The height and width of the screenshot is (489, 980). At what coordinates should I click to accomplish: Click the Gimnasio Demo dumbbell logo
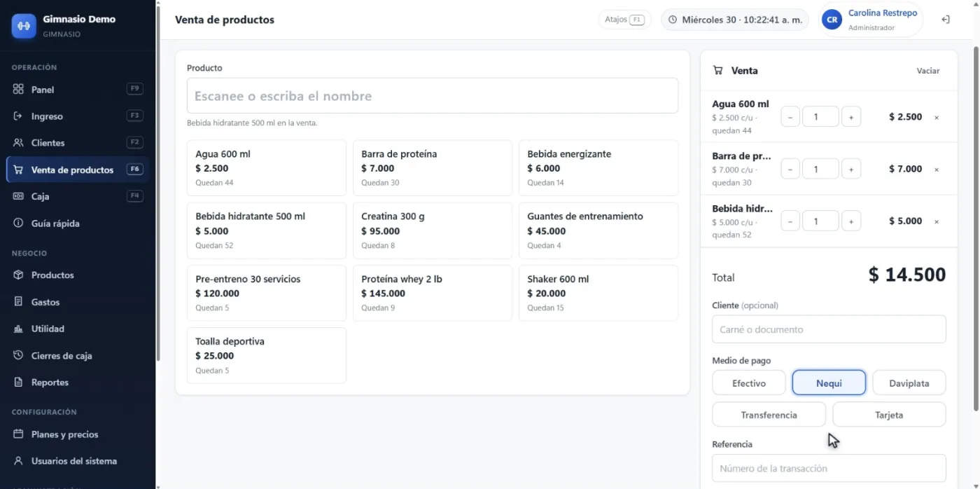[24, 26]
